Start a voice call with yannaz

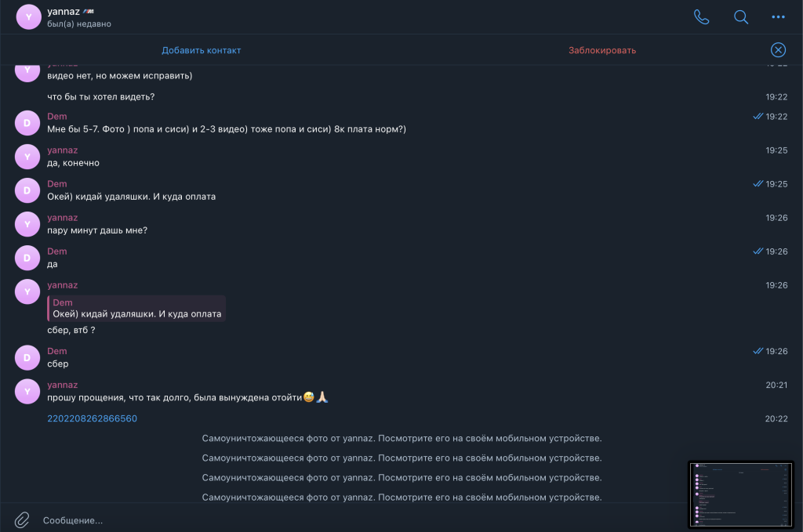point(701,17)
